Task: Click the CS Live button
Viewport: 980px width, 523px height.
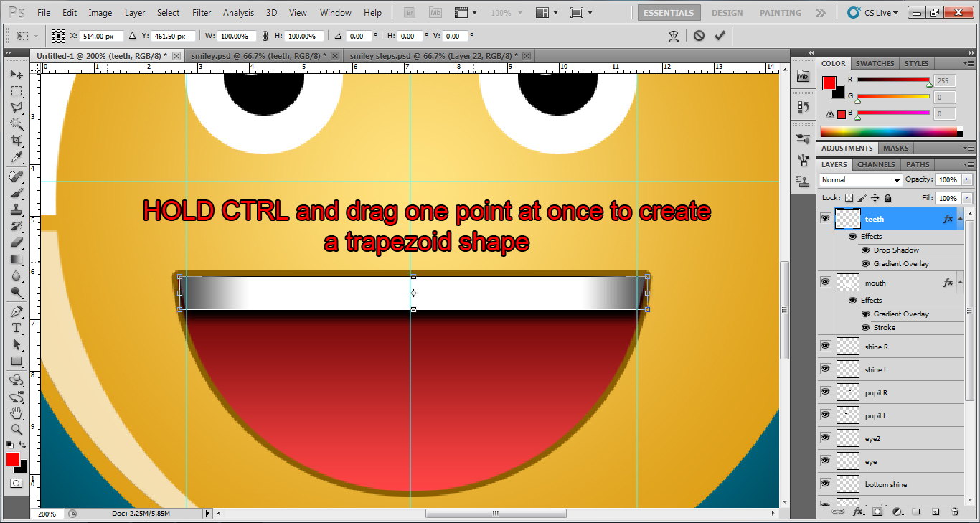Action: click(x=877, y=12)
